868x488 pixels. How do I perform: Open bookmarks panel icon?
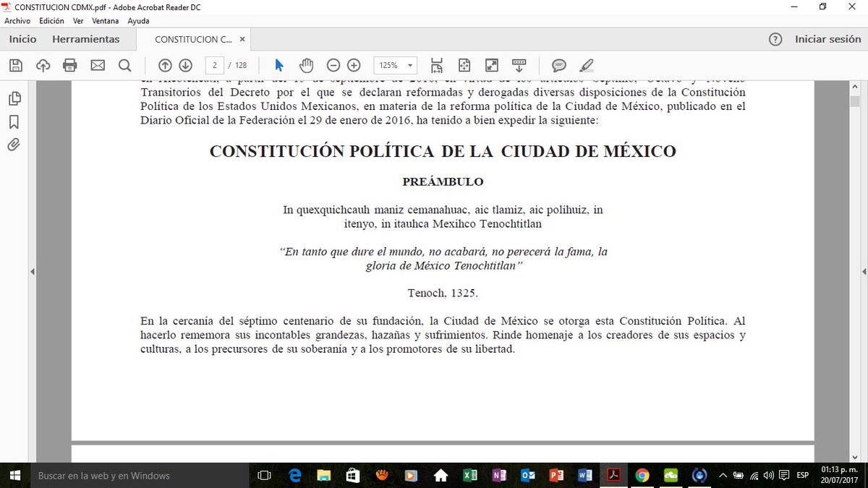click(x=14, y=121)
